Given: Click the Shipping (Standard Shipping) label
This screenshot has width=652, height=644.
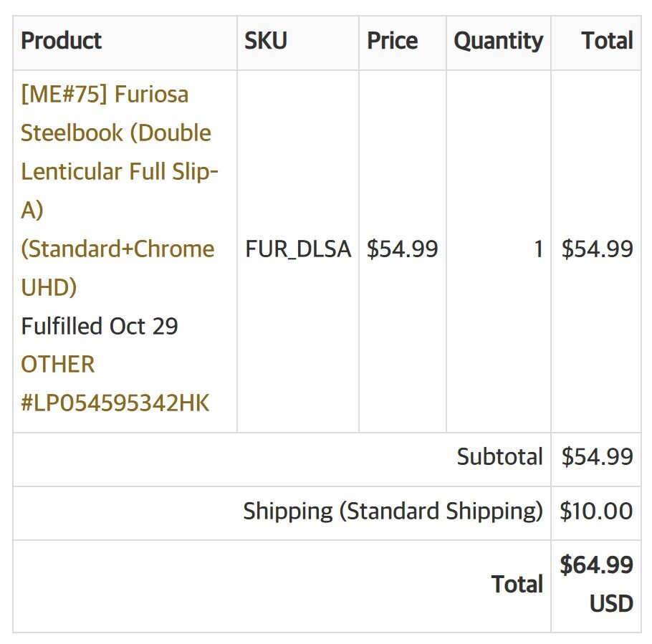Looking at the screenshot, I should pyautogui.click(x=393, y=511).
